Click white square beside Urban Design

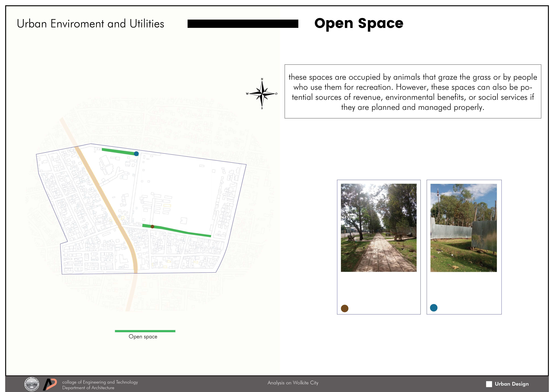(489, 384)
